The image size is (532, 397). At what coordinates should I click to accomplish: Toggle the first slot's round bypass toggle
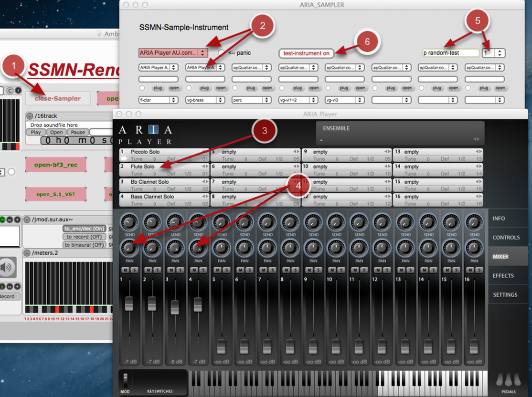click(x=142, y=88)
